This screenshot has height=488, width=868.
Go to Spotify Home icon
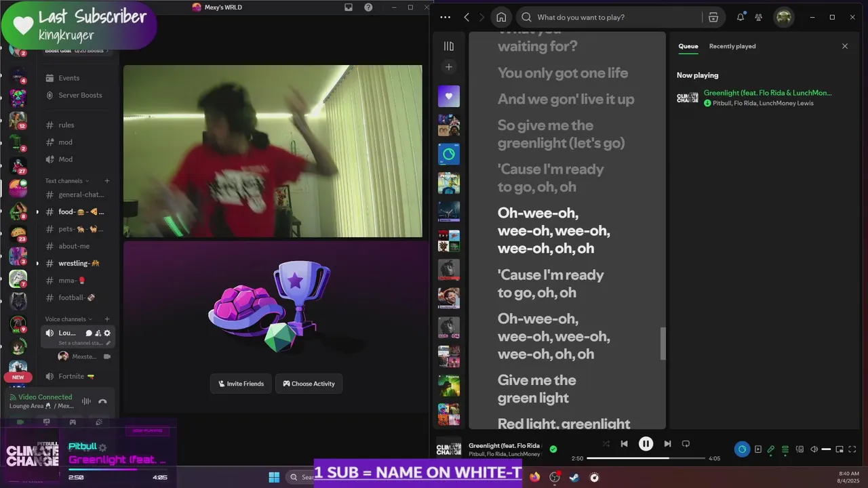501,17
